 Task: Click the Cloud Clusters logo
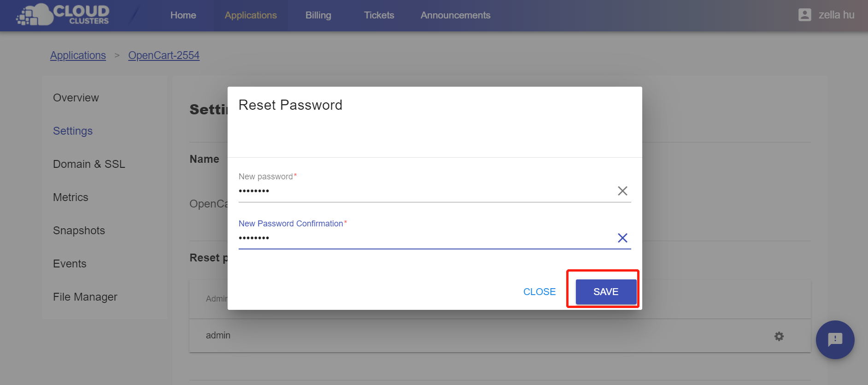click(63, 15)
